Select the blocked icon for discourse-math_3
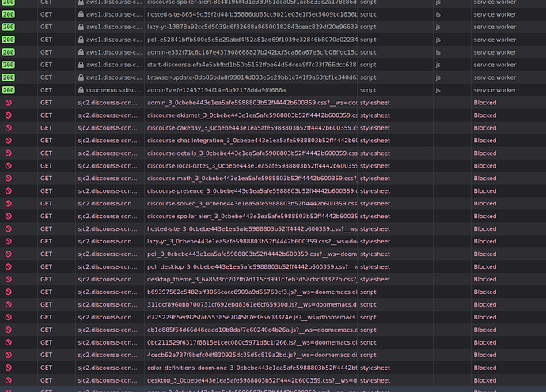The image size is (546, 392). (9, 179)
